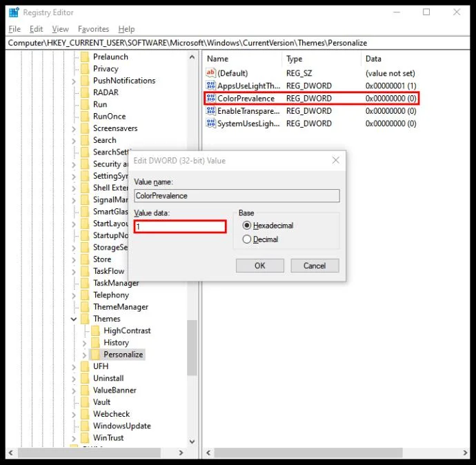Screen dimensions: 476x465
Task: Select the ThemeManager folder icon
Action: (x=85, y=306)
